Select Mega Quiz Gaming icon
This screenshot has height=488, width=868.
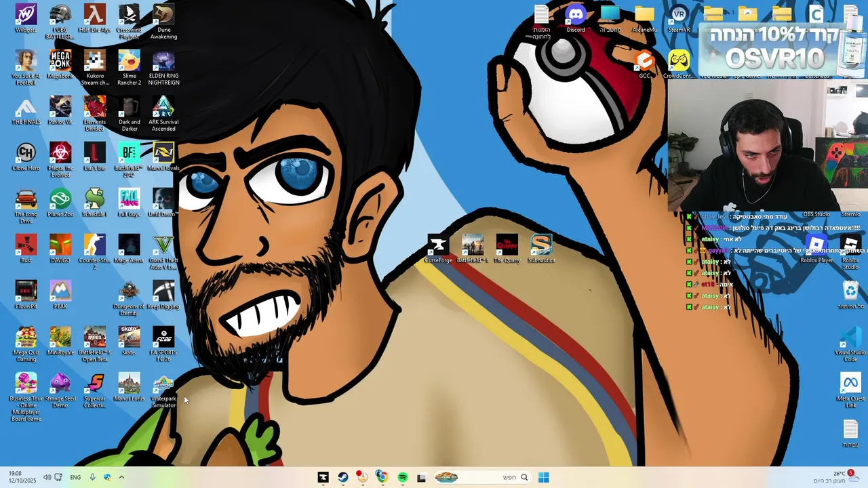[26, 344]
